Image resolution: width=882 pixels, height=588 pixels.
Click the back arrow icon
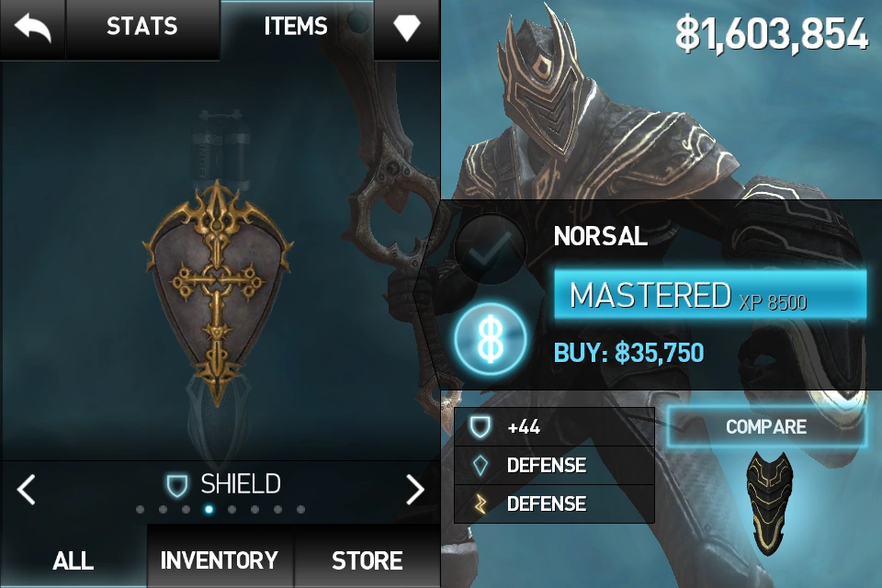[x=33, y=28]
